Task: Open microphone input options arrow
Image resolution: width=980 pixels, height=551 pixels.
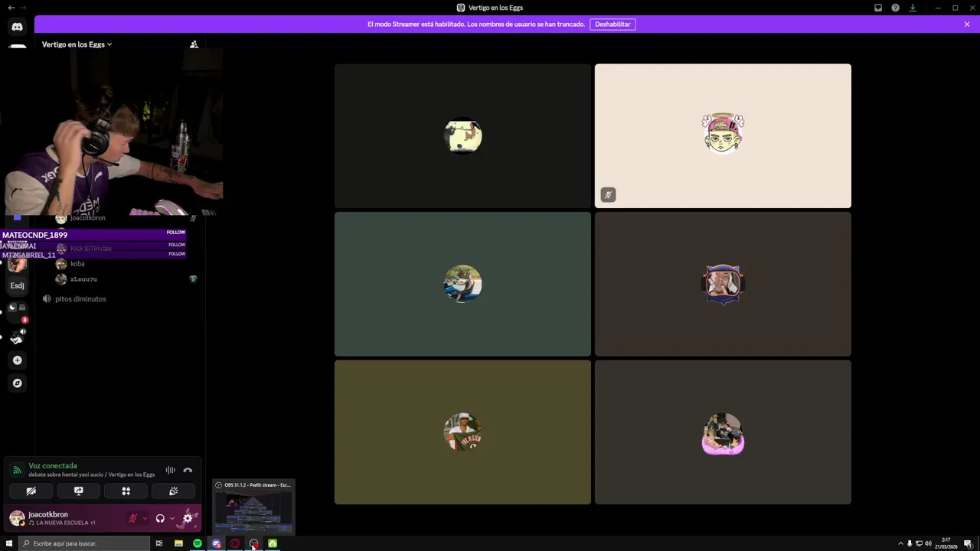Action: coord(145,518)
